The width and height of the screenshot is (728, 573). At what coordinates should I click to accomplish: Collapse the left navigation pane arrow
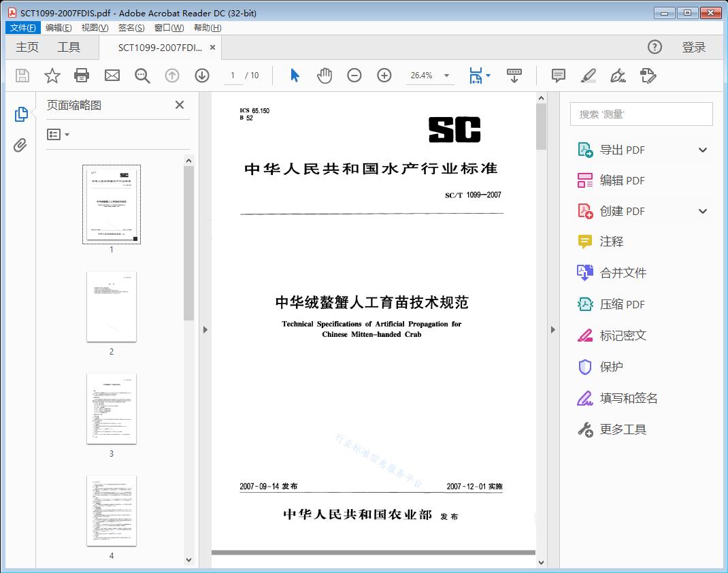[x=205, y=330]
